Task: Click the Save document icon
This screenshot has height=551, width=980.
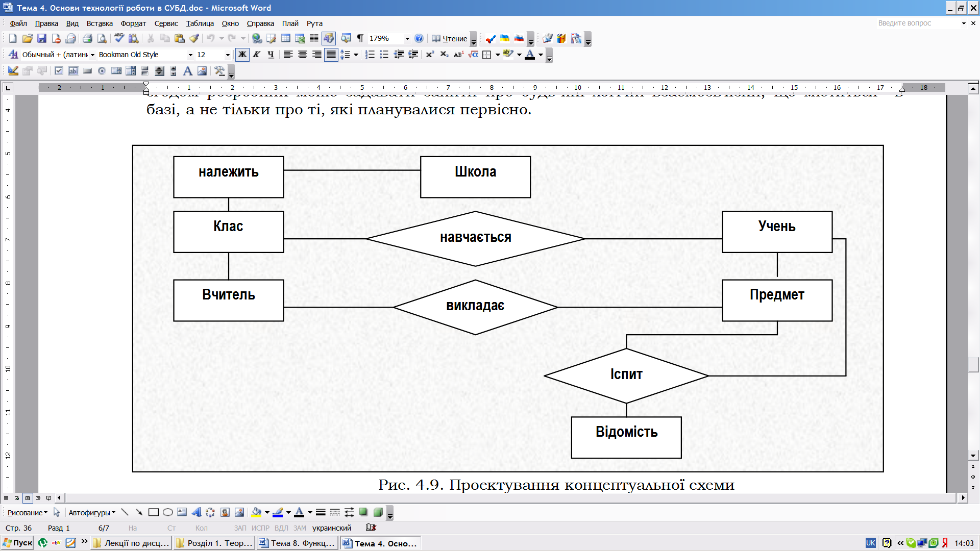Action: (42, 38)
